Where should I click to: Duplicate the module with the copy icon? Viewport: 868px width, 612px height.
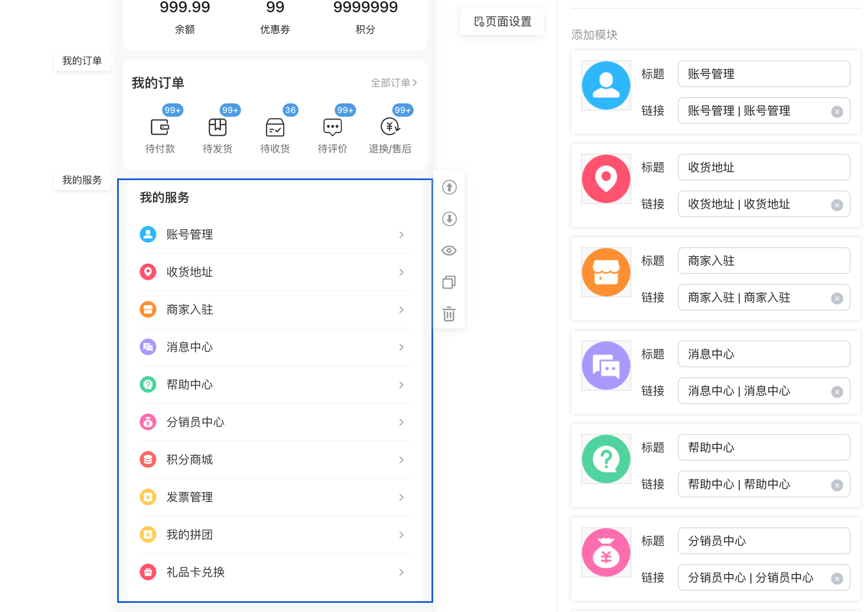click(x=449, y=282)
